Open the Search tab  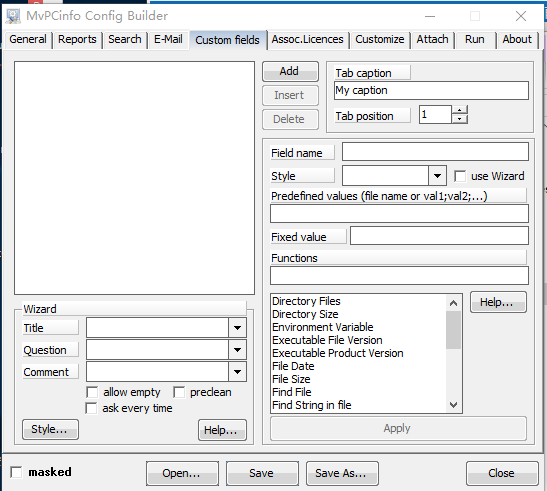click(x=125, y=39)
